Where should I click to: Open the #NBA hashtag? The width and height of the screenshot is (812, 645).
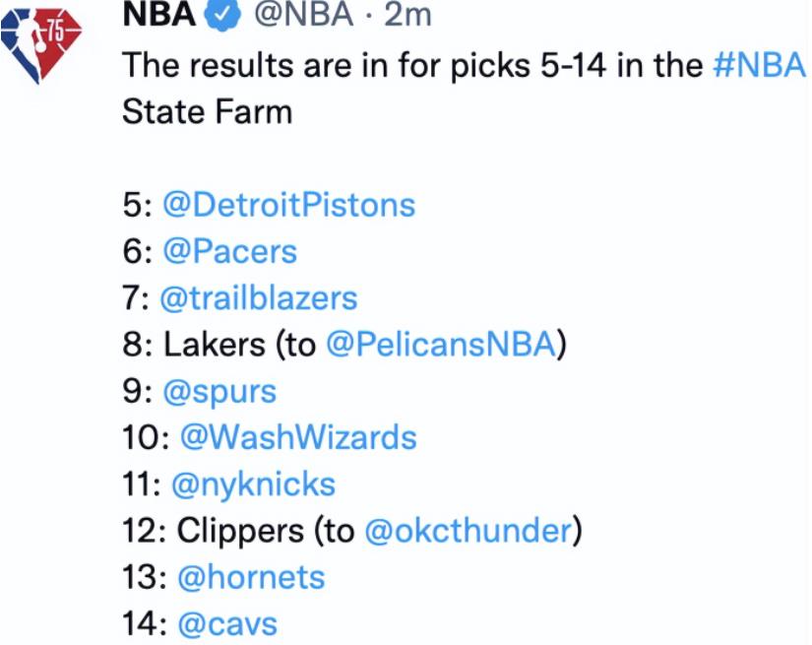coord(757,66)
